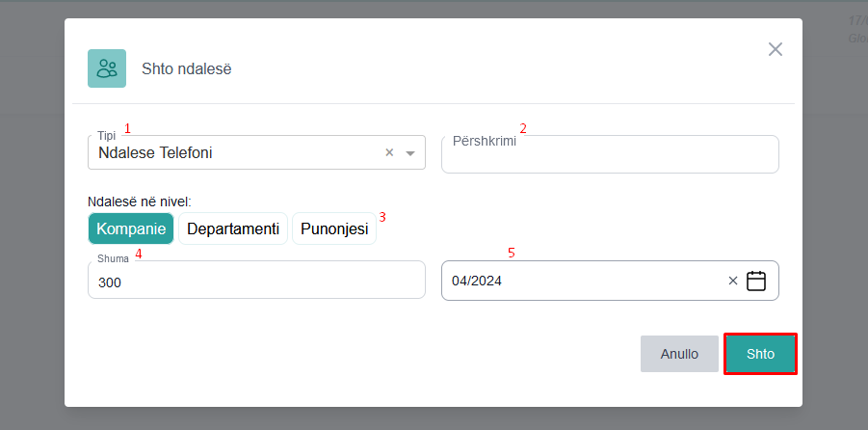Viewport: 868px width, 430px height.
Task: Select the Kompanie level option
Action: (131, 228)
